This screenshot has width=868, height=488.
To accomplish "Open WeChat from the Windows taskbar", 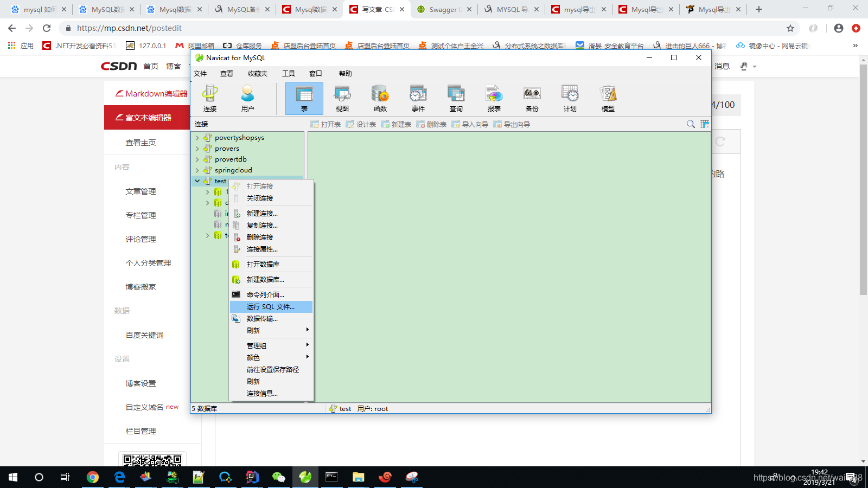I will click(x=278, y=477).
